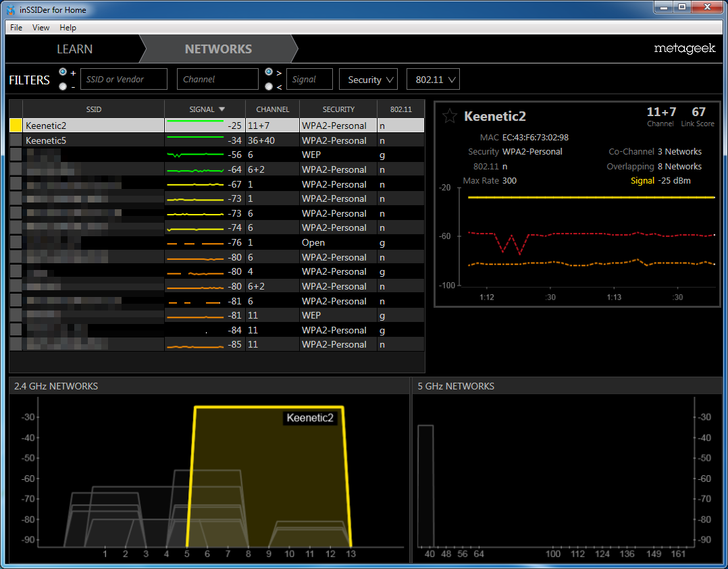
Task: Open the 802.11 filter dropdown
Action: pos(433,80)
